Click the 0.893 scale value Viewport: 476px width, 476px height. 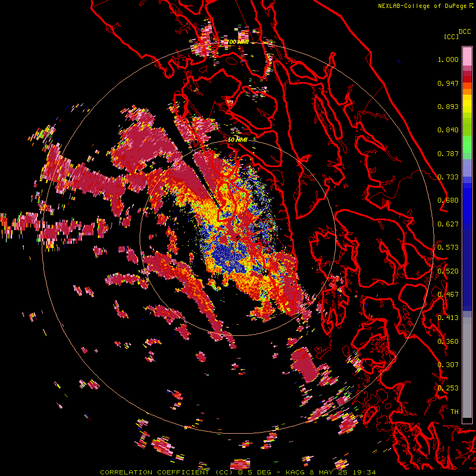tap(448, 106)
